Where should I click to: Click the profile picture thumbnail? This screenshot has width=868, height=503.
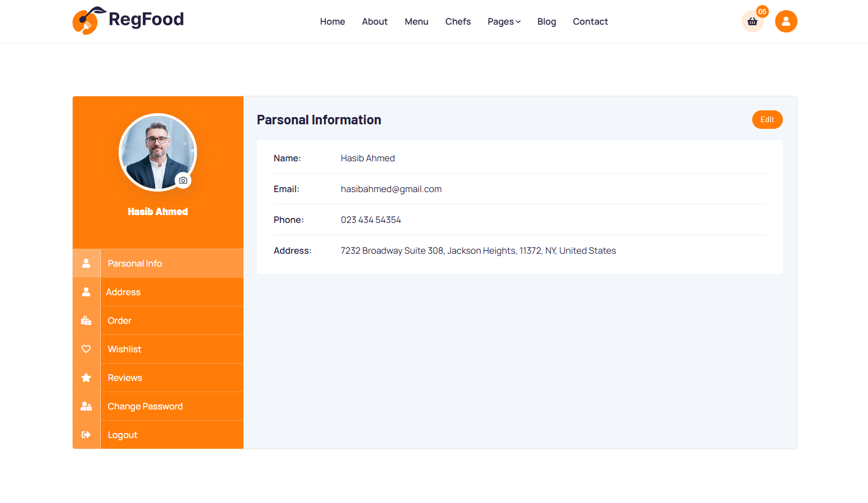(x=157, y=151)
